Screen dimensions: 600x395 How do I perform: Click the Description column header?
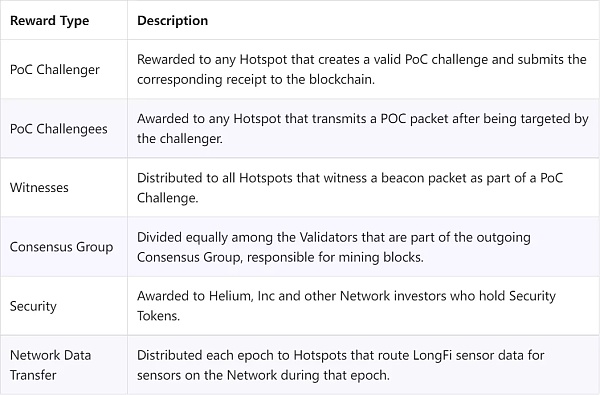[x=173, y=20]
